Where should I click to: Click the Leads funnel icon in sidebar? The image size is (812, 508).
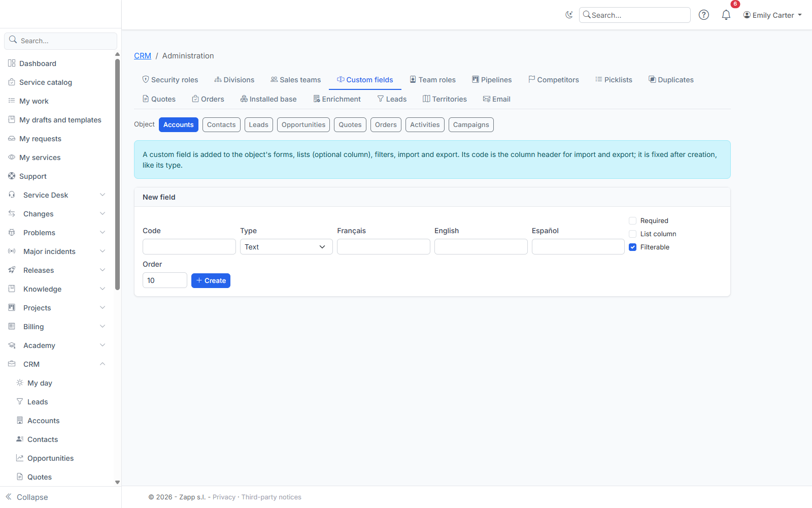click(x=20, y=402)
